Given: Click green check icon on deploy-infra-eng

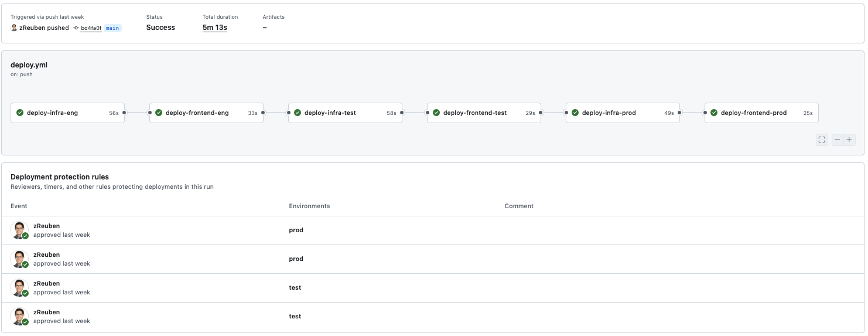Looking at the screenshot, I should coord(20,113).
